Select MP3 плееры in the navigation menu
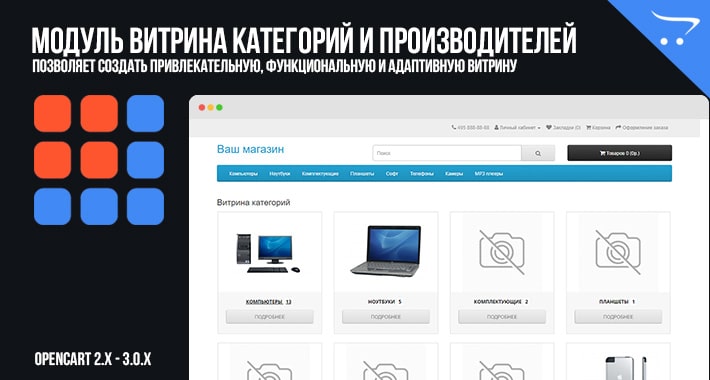 [x=489, y=174]
